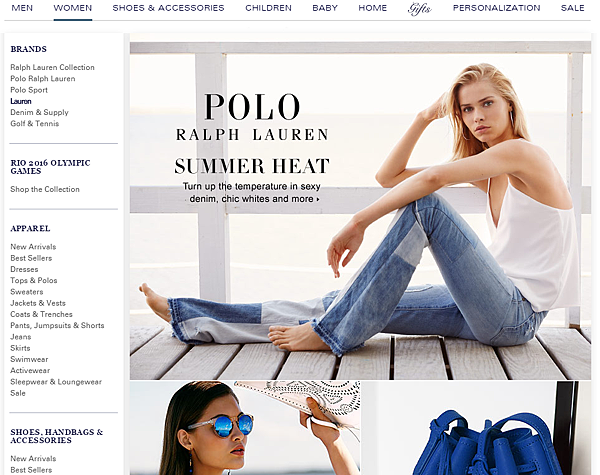The image size is (600, 475).
Task: Open the blue leather handbag image
Action: [x=476, y=428]
